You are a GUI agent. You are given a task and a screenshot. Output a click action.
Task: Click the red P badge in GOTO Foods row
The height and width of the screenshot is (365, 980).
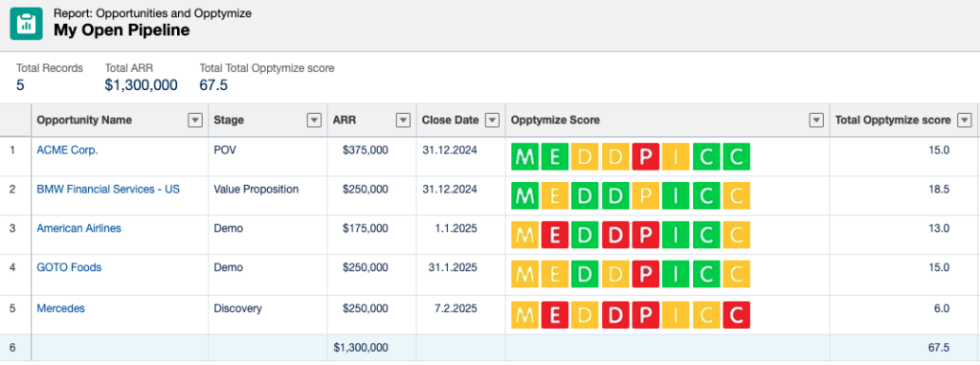pos(646,274)
